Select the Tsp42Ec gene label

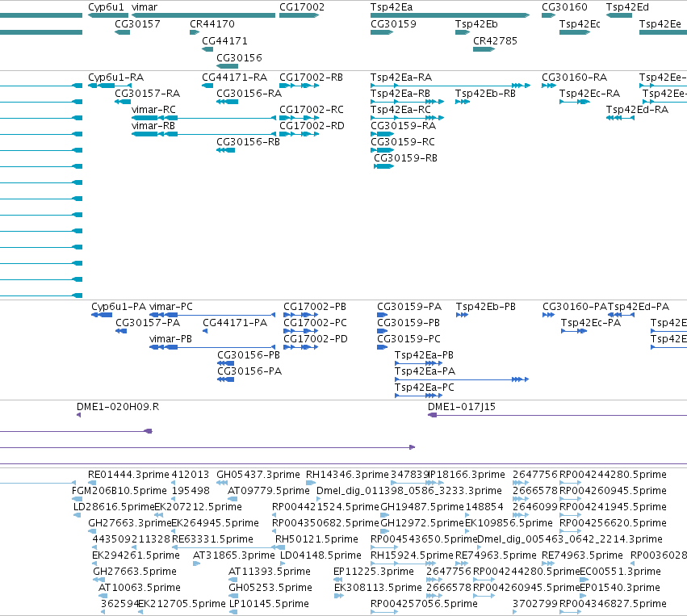[580, 24]
